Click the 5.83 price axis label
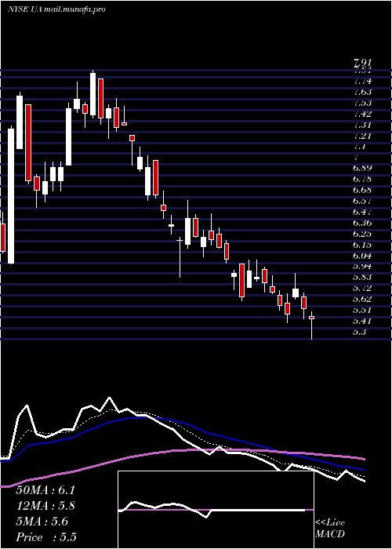392x549 pixels. click(x=362, y=277)
